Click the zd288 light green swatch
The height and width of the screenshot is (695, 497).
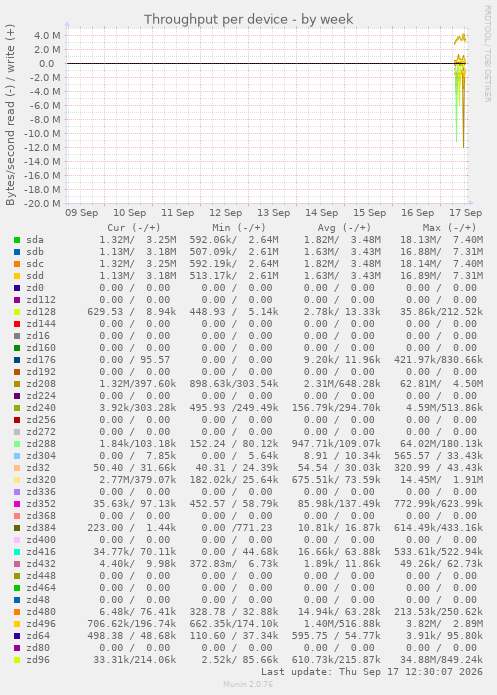point(17,444)
